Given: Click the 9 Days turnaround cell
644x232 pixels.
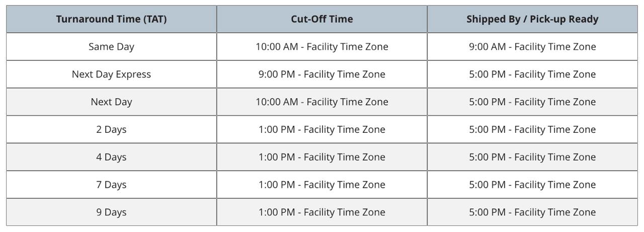Looking at the screenshot, I should pyautogui.click(x=111, y=212).
